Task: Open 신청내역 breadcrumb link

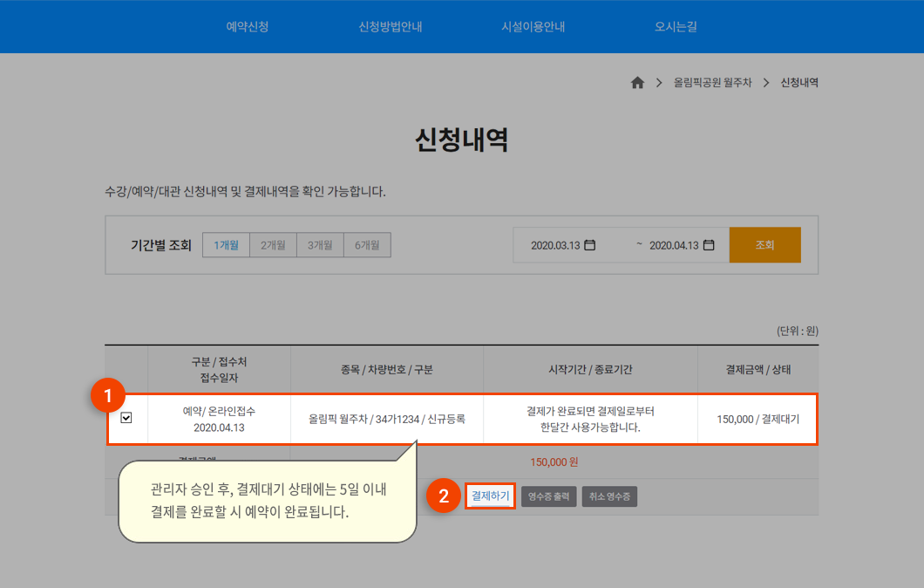Action: click(x=799, y=83)
